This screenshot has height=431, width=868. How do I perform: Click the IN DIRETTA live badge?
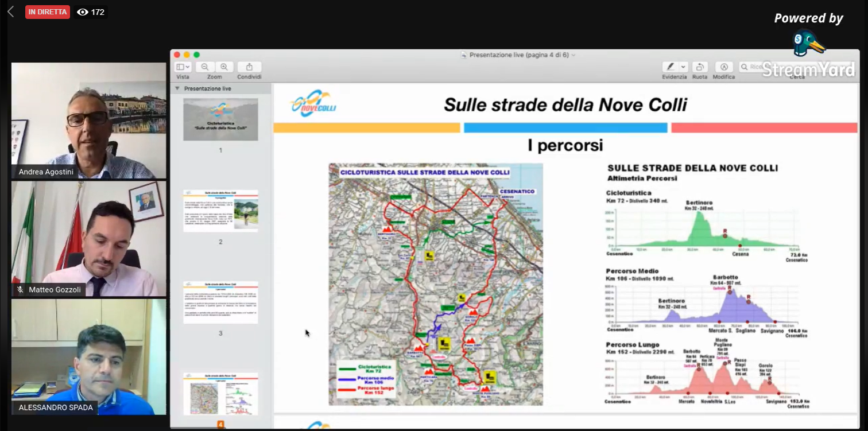coord(47,12)
